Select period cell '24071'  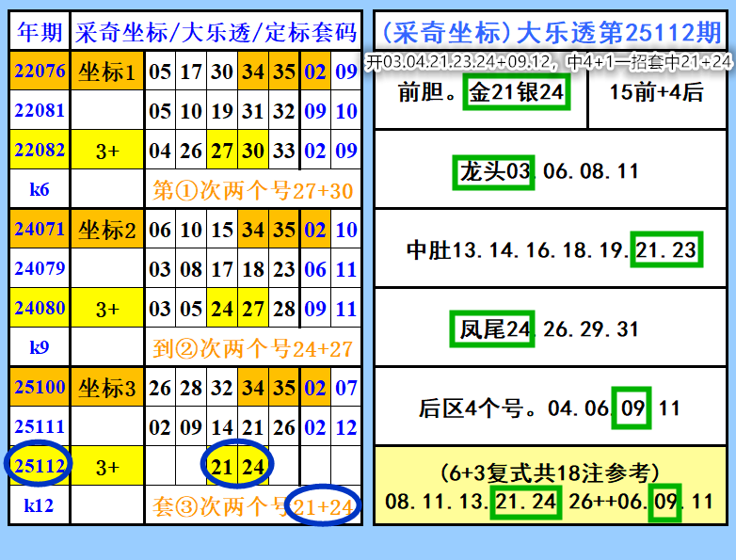pos(40,229)
